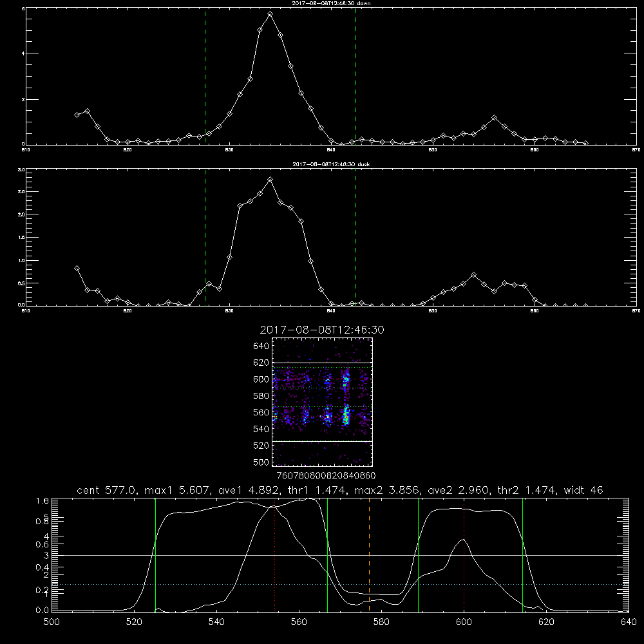Click heat map y-axis label '500'
Image resolution: width=644 pixels, height=644 pixels.
pos(261,462)
